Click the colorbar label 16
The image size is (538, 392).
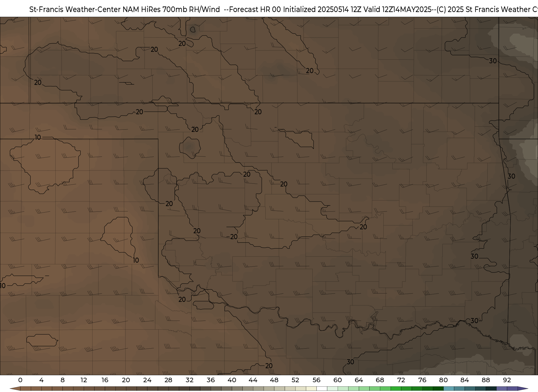click(x=105, y=380)
